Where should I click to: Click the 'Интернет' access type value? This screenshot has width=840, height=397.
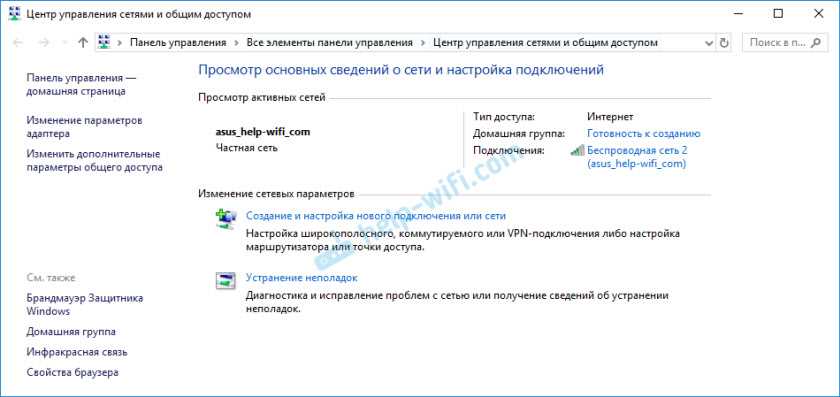point(610,116)
